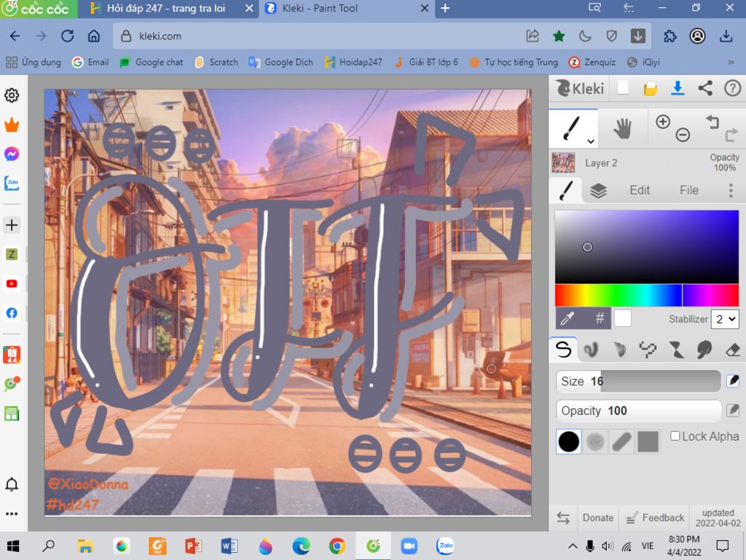Toggle pressure sensitivity for Size

click(733, 381)
